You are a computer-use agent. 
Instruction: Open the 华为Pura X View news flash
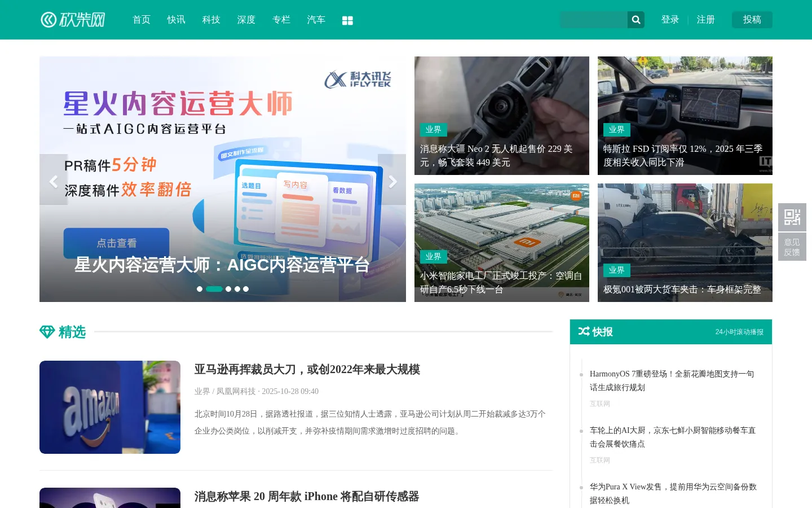point(673,493)
